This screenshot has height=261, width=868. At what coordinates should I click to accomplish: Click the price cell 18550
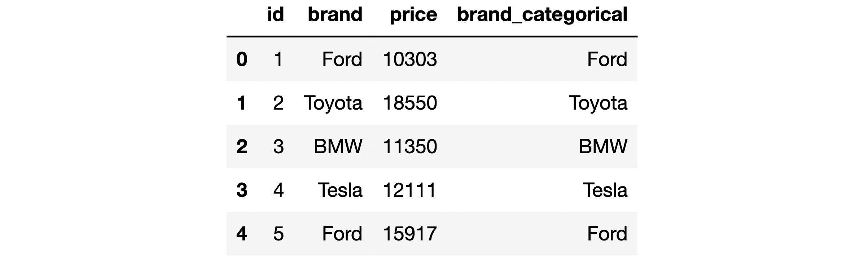point(410,103)
